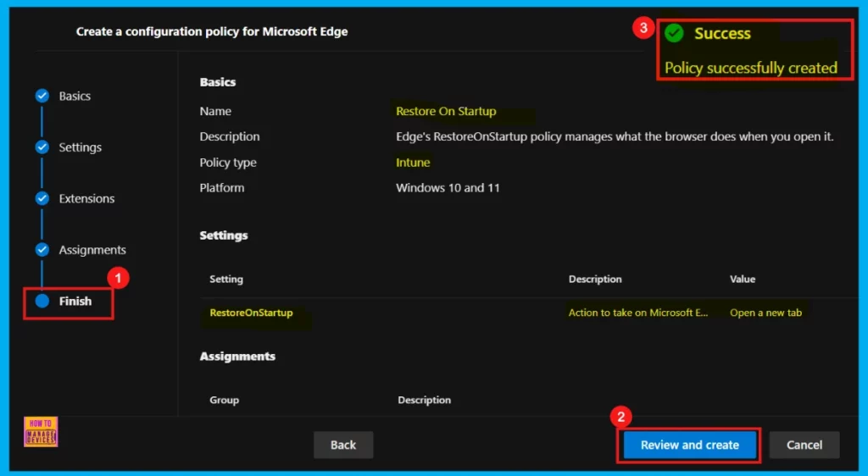The image size is (868, 476).
Task: Click the RestoreOnStartup setting row
Action: coord(529,313)
